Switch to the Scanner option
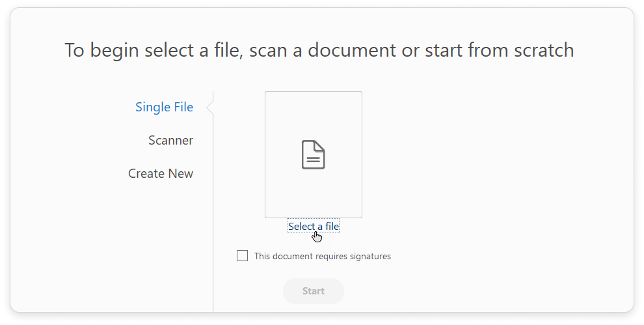644x325 pixels. (x=170, y=140)
